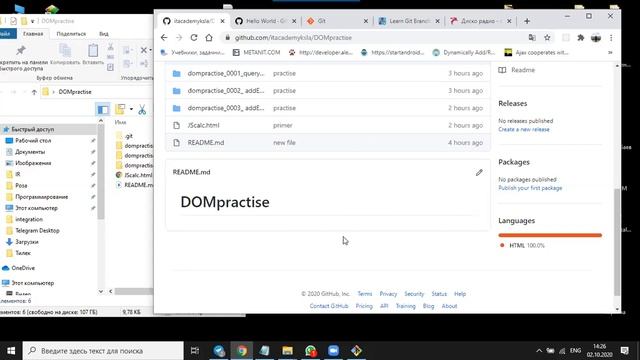This screenshot has width=640, height=360.
Task: Go back in Chrome browser
Action: (x=164, y=38)
